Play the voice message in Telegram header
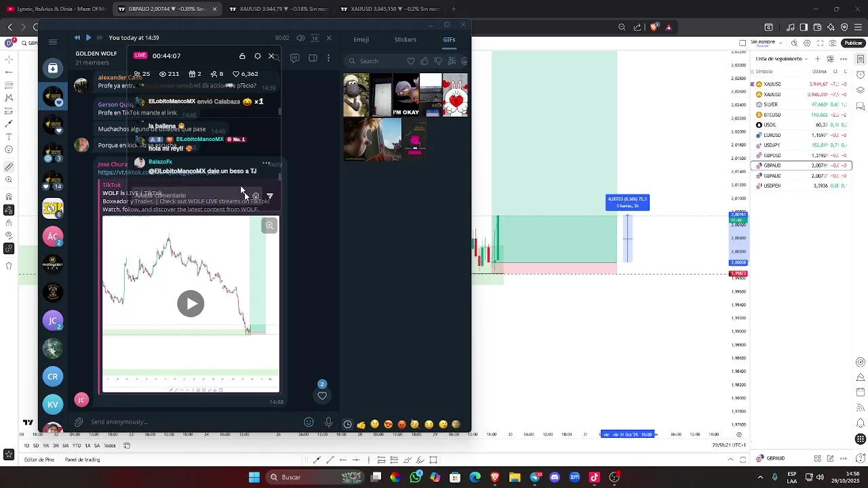 tap(88, 38)
